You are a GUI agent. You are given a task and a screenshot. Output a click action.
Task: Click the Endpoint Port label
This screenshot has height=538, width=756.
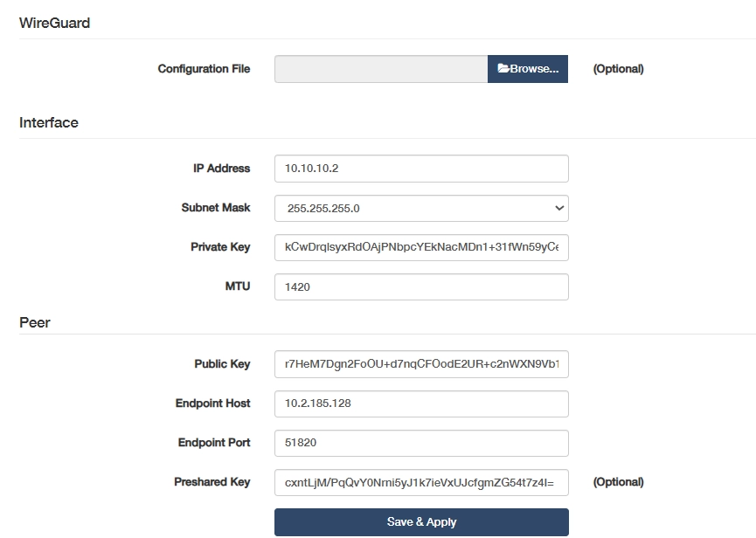(214, 443)
